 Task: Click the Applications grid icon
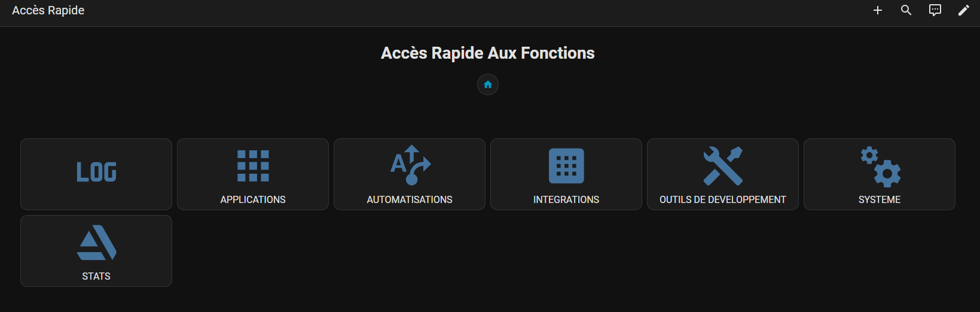point(253,166)
